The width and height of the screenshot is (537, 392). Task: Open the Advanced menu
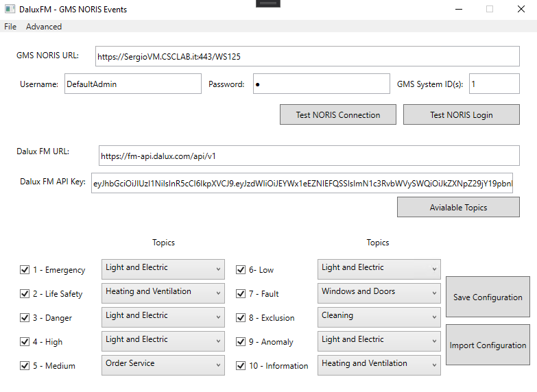tap(44, 27)
